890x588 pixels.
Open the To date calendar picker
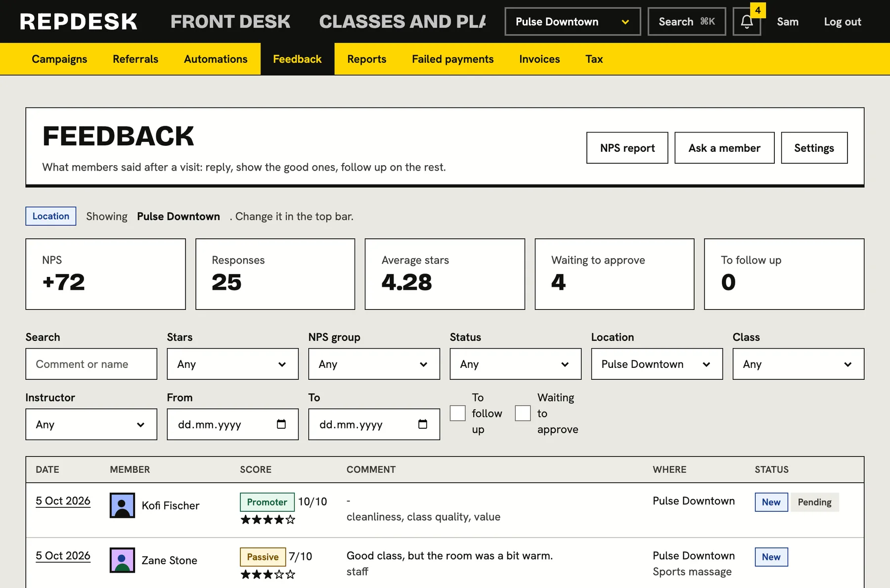coord(423,424)
